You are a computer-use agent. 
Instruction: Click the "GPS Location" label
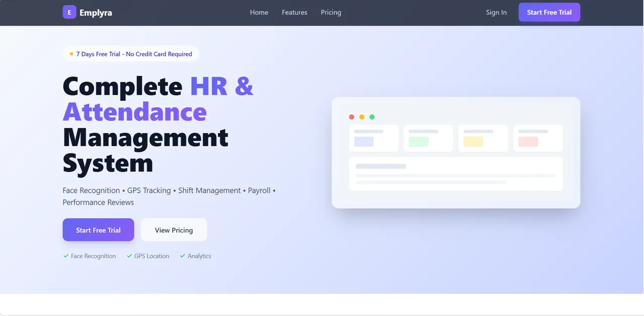[x=151, y=256]
